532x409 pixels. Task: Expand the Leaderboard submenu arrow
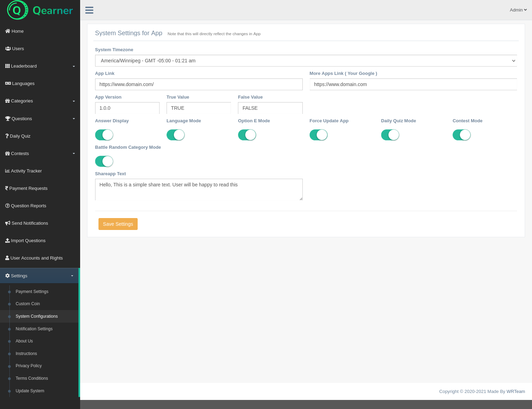point(74,66)
